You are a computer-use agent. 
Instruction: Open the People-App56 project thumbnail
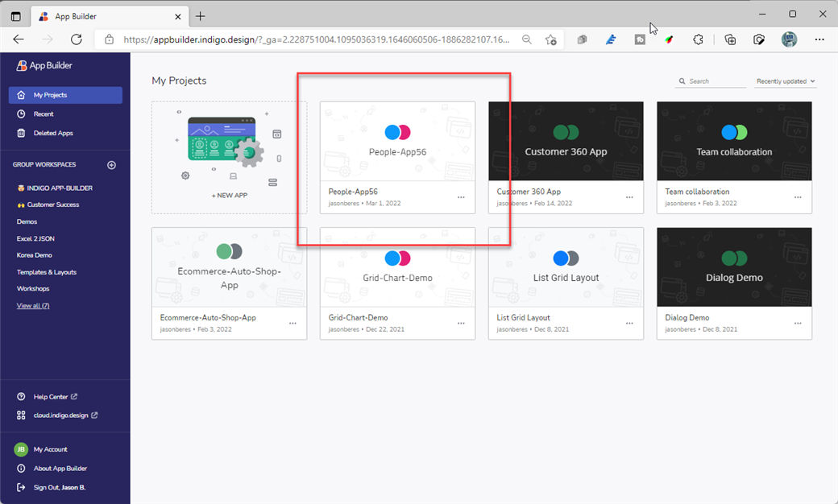coord(397,141)
